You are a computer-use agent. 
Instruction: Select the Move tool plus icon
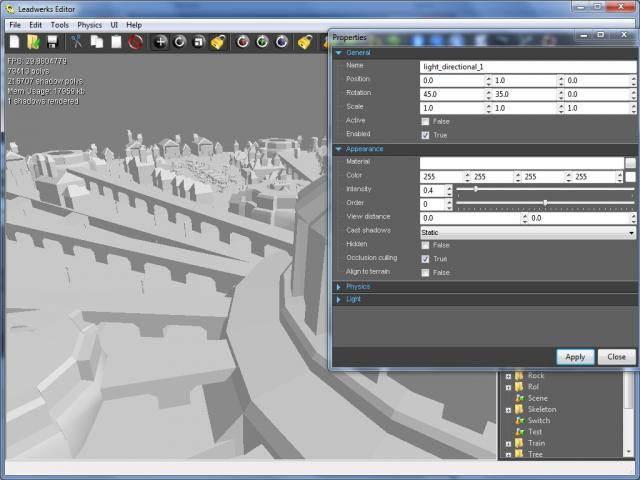pyautogui.click(x=160, y=42)
